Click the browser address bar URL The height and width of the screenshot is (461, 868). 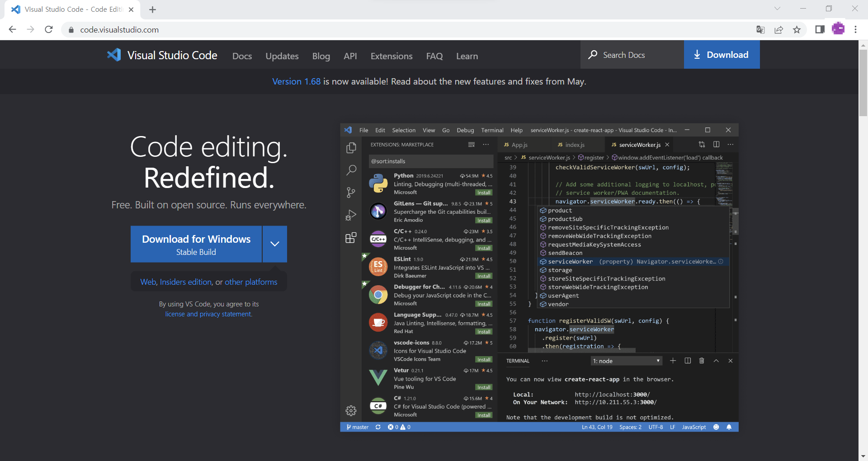[119, 30]
